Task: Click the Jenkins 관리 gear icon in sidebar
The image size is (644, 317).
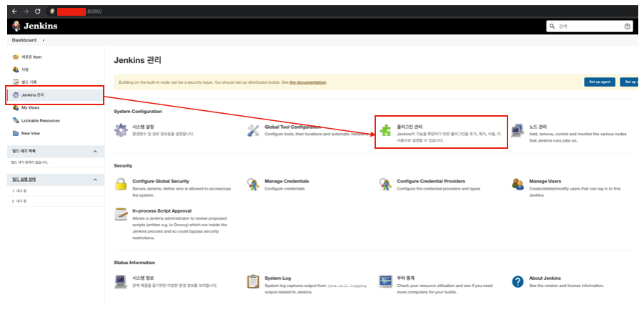Action: tap(16, 95)
